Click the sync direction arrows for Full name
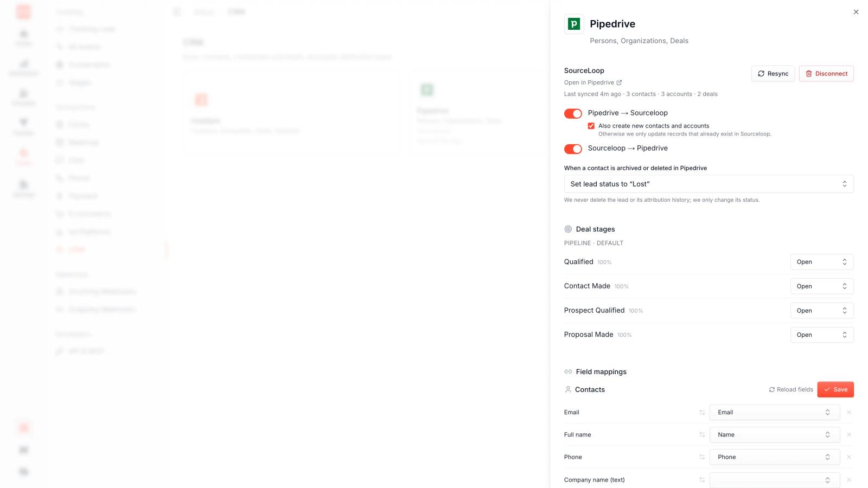Viewport: 868px width, 488px height. tap(702, 435)
